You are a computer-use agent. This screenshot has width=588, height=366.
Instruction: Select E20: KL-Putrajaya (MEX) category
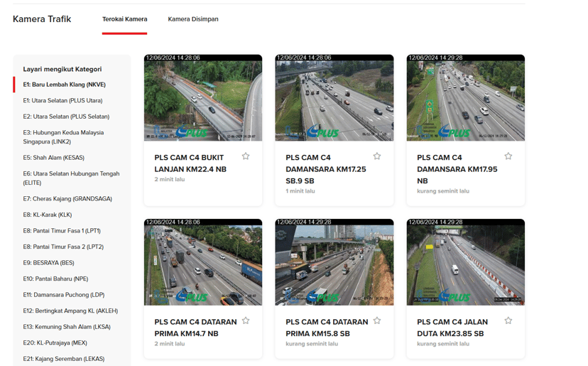[x=55, y=343]
